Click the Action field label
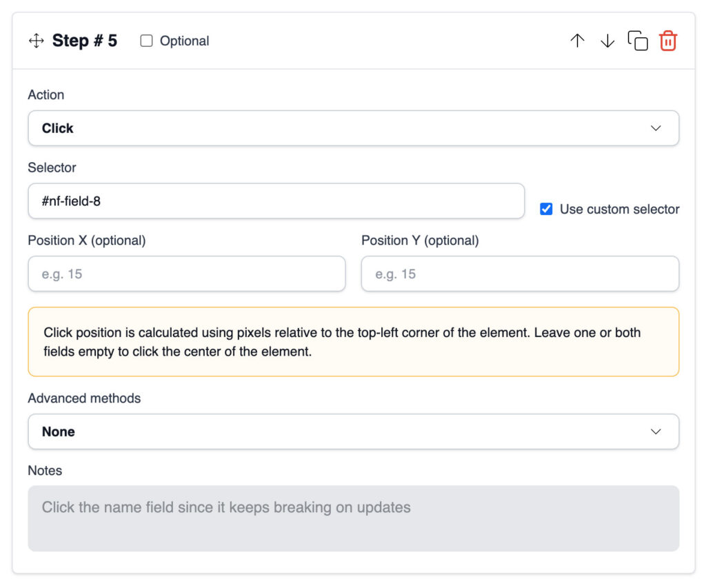The width and height of the screenshot is (706, 588). pyautogui.click(x=46, y=95)
